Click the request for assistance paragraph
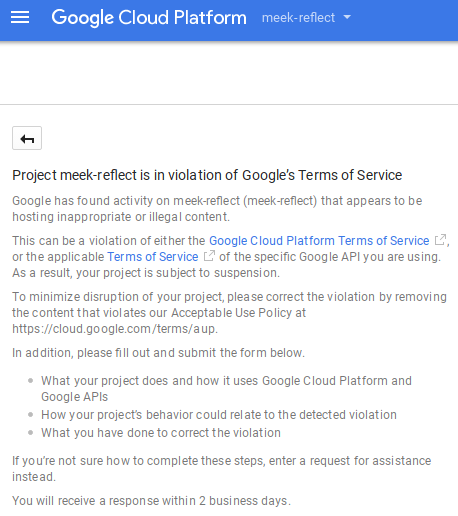This screenshot has height=516, width=458. coord(222,469)
